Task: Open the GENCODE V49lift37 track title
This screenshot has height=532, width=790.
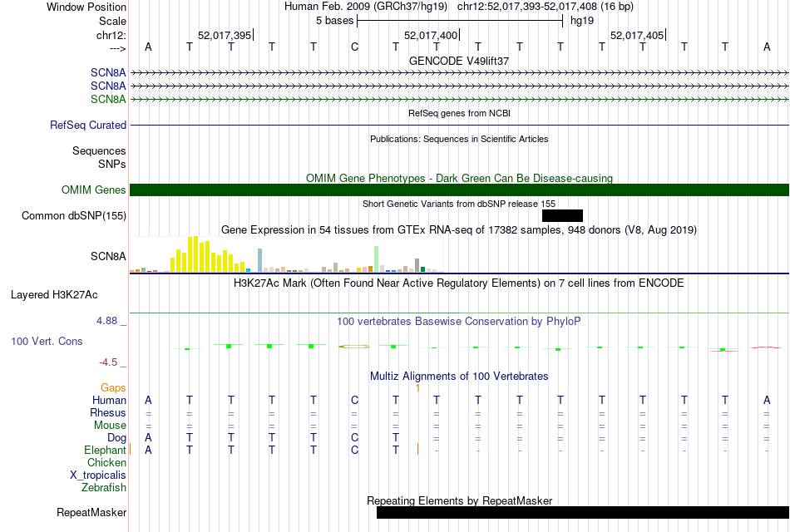Action: 459,61
